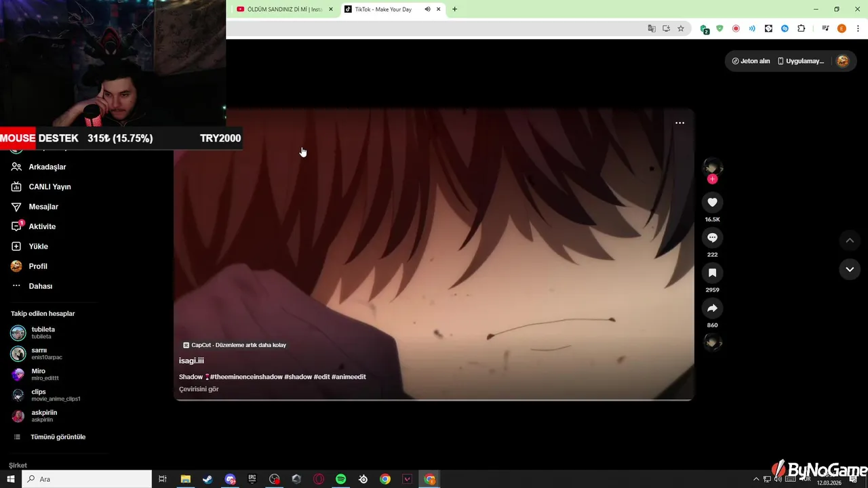Open Discord from the taskbar
Screen dimensions: 868x488
[230, 479]
